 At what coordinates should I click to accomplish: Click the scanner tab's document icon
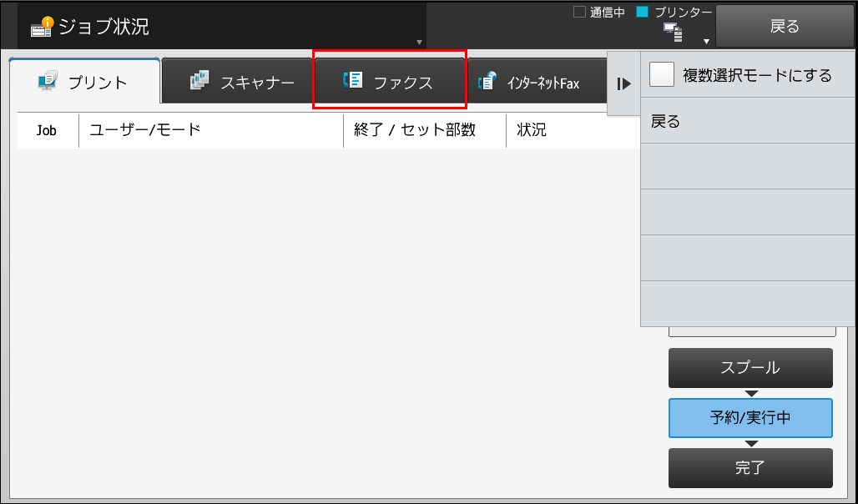[x=199, y=80]
